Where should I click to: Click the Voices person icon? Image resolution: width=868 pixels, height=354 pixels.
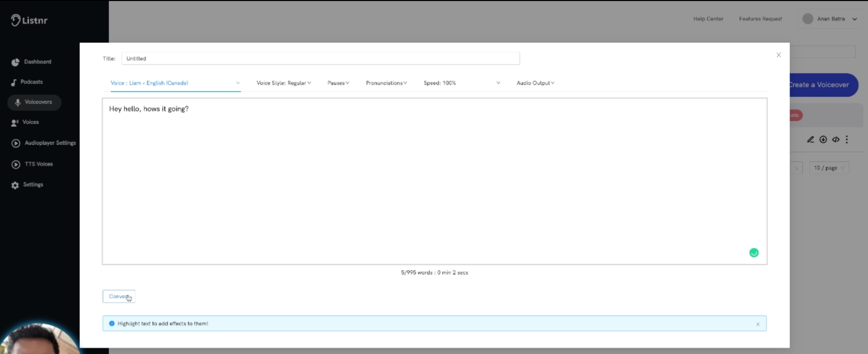coord(14,123)
